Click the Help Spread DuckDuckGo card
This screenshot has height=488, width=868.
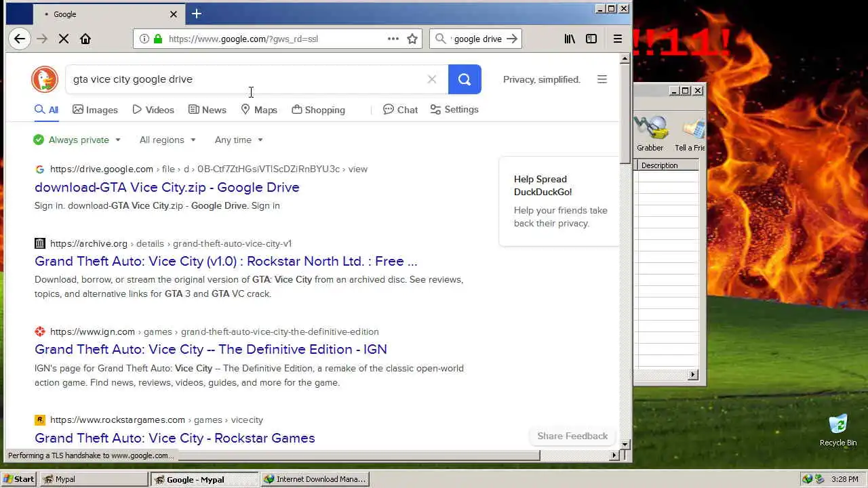[x=559, y=201]
